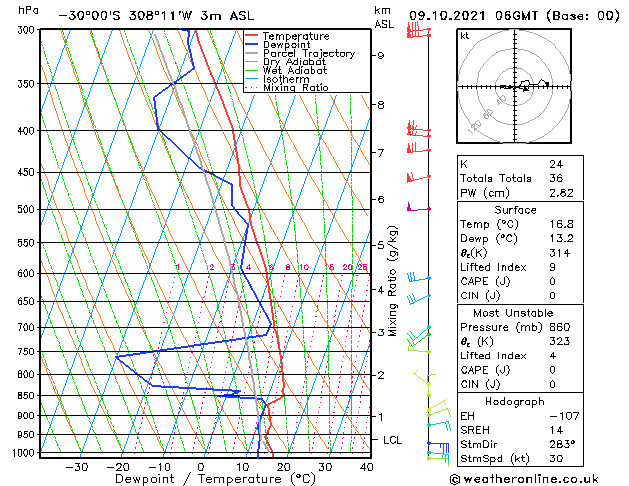The image size is (629, 486).
Task: Click the yellow wind barb near 800 hPa
Action: [x=423, y=377]
